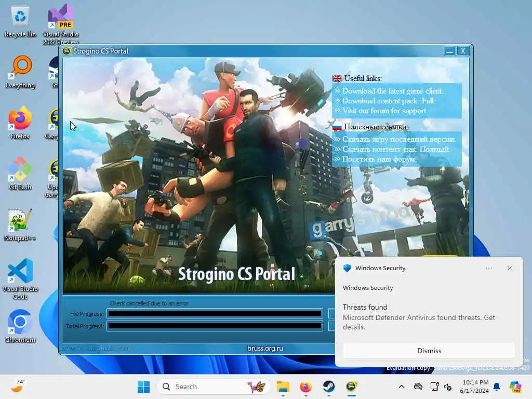
Task: Open Visual Studio Code shortcut
Action: pos(20,279)
